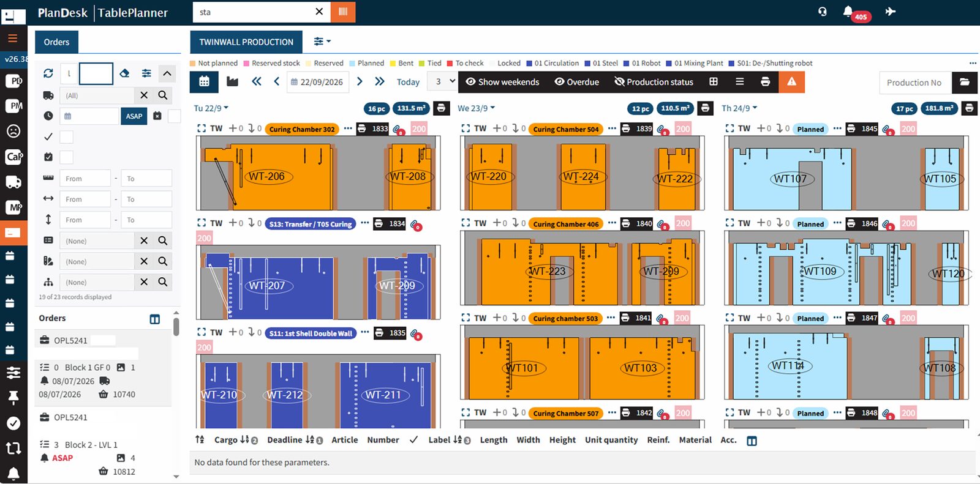Click the Curing Chamber 302 label

point(302,129)
